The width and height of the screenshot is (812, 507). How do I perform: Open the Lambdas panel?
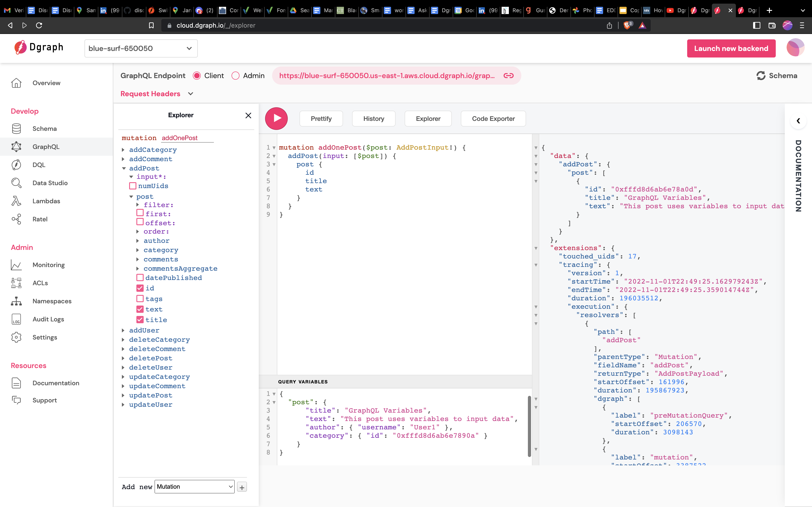46,201
